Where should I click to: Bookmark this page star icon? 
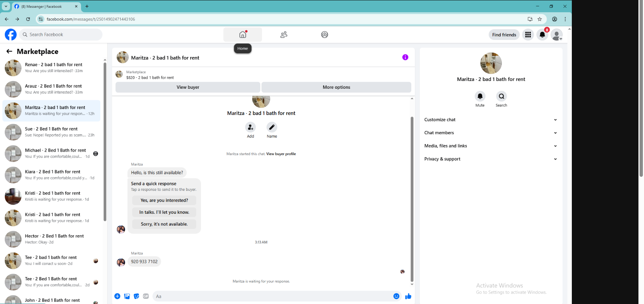[540, 19]
